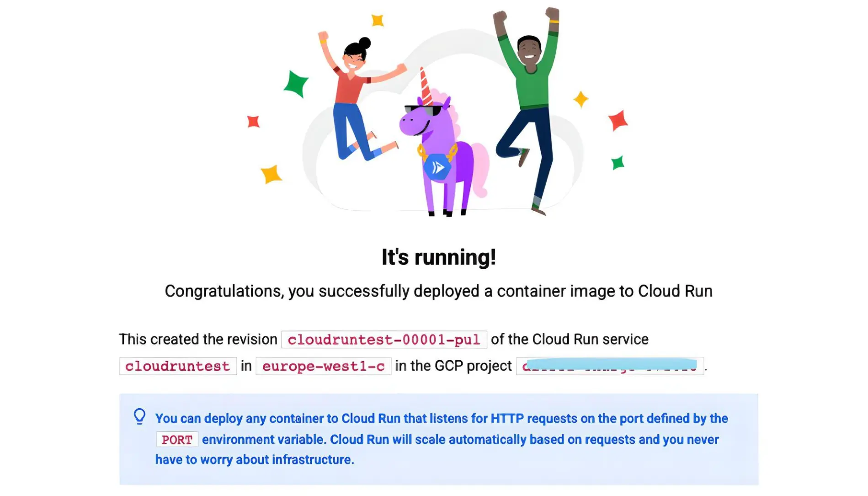Select the europe-west1-c region chip
This screenshot has width=868, height=496.
(x=323, y=366)
